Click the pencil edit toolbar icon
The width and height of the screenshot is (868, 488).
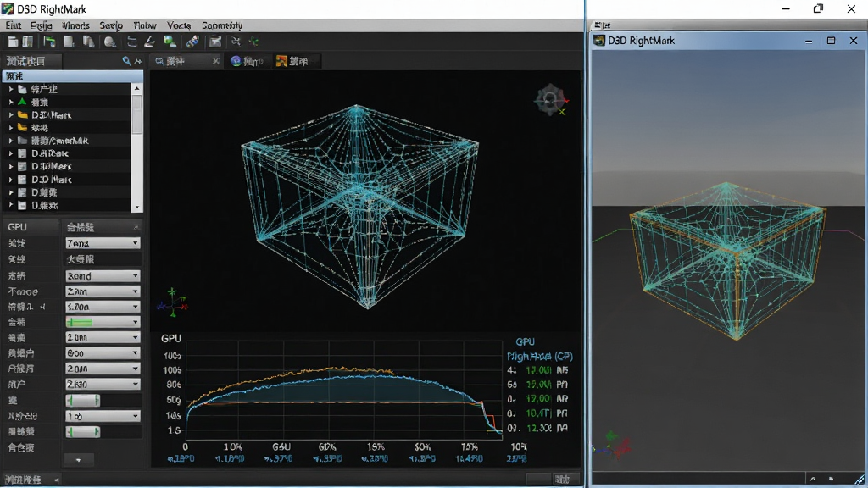click(149, 42)
